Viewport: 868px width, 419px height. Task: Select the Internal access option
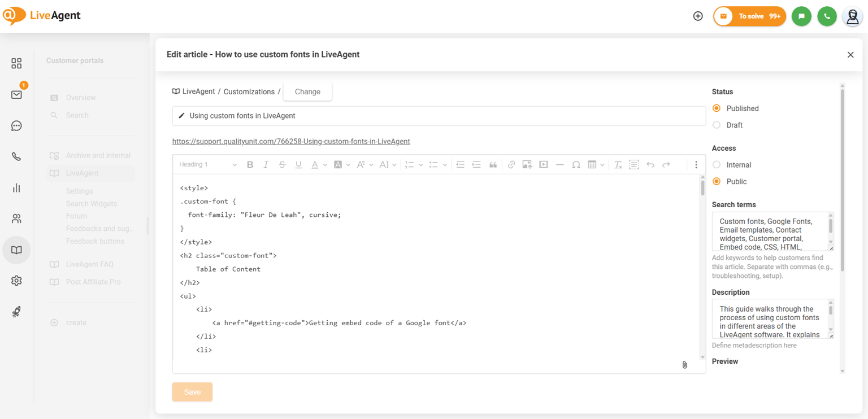(717, 165)
